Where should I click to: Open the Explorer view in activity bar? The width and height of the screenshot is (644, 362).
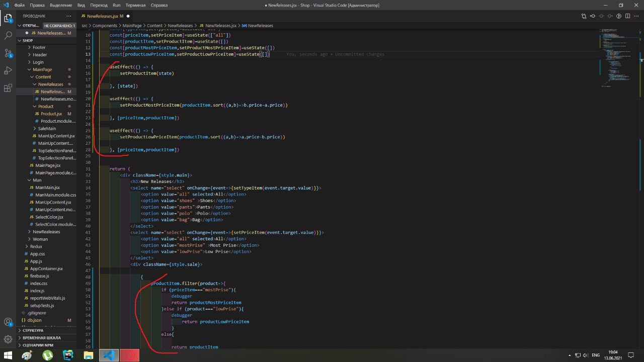pos(8,19)
